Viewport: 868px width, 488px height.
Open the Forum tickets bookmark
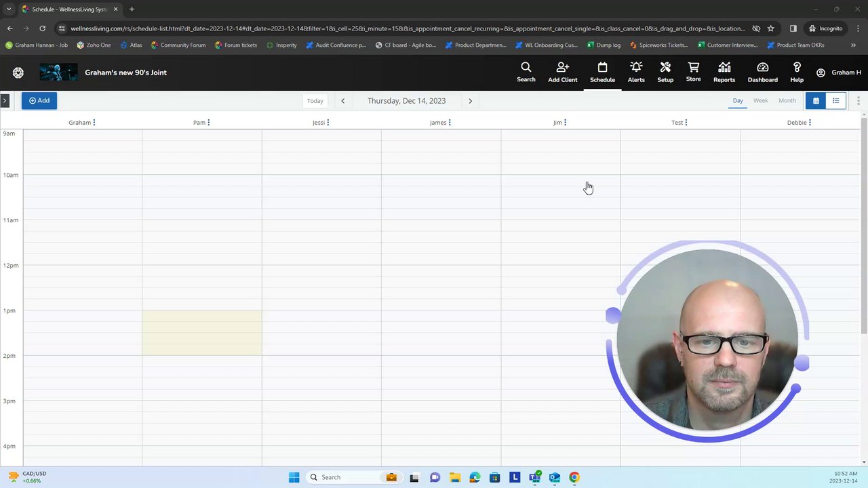[236, 45]
